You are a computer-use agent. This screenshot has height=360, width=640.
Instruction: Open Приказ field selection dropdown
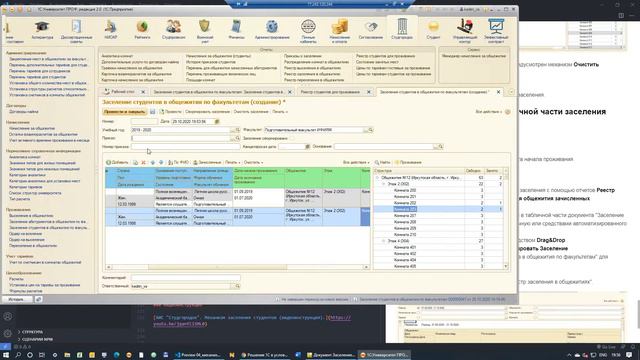point(232,138)
